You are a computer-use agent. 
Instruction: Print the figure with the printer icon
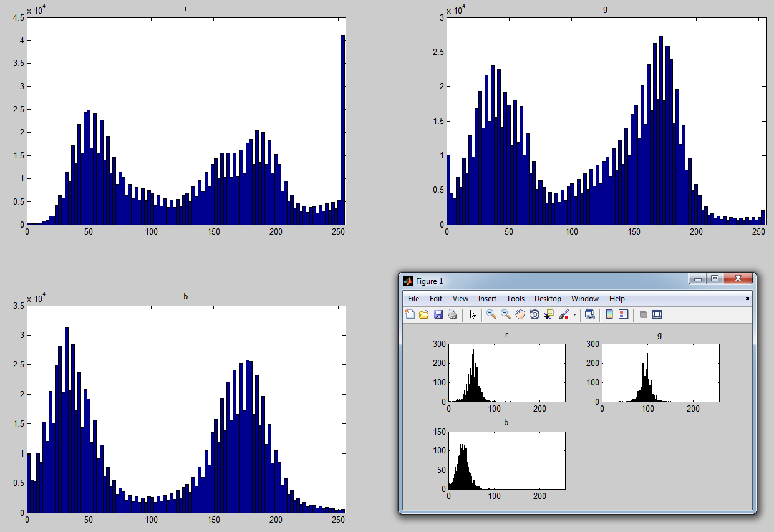pyautogui.click(x=453, y=315)
